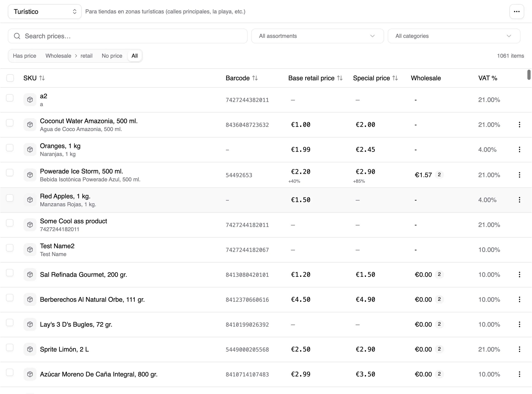Check the a2 row checkbox
Viewport: 532px width, 394px height.
pyautogui.click(x=10, y=98)
